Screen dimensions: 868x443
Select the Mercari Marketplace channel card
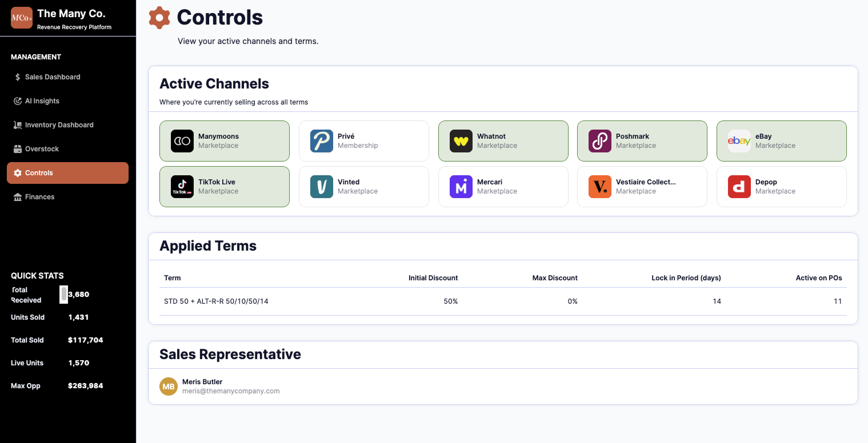[503, 187]
